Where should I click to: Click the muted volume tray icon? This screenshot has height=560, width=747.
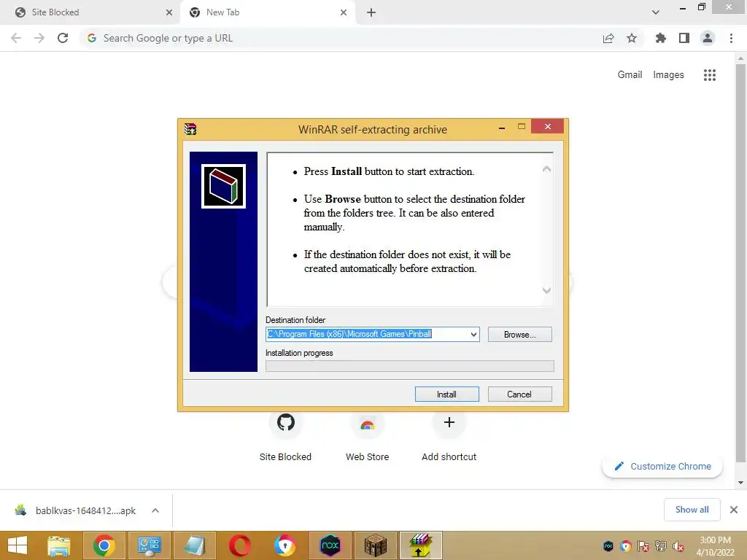point(678,546)
